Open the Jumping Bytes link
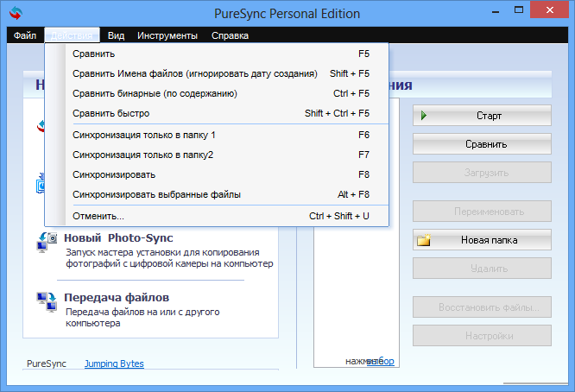This screenshot has height=392, width=575. tap(114, 364)
